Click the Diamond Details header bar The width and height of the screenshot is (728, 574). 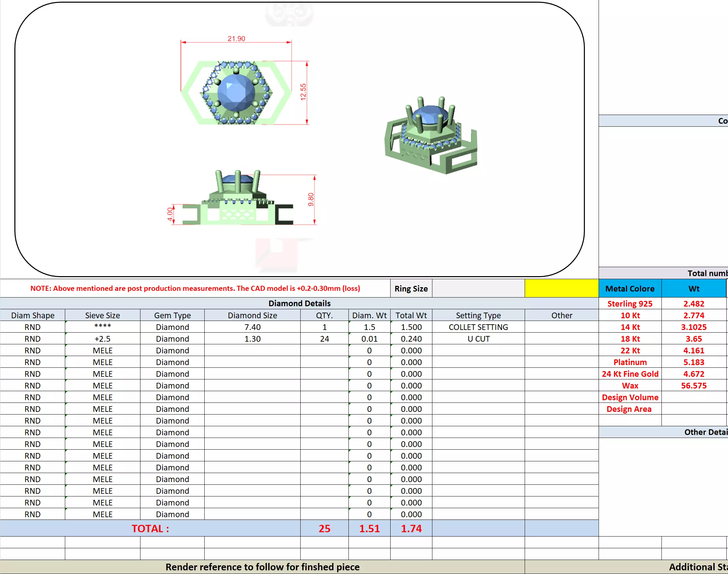click(299, 303)
